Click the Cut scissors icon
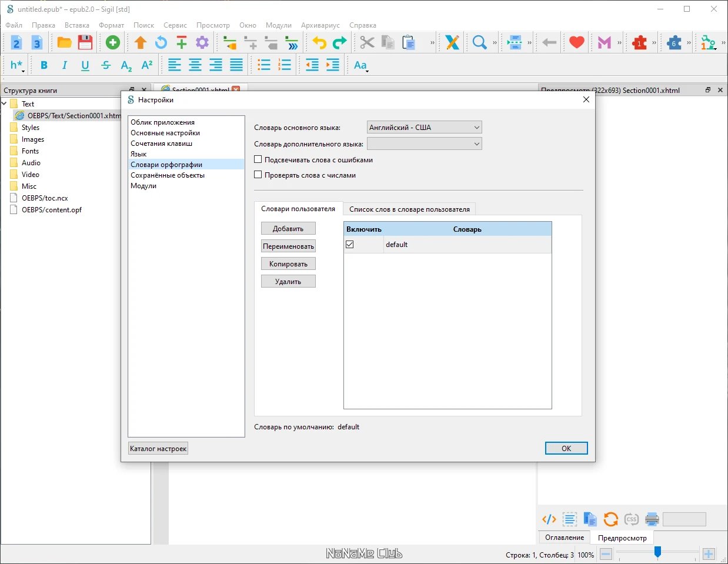This screenshot has height=564, width=728. click(367, 42)
